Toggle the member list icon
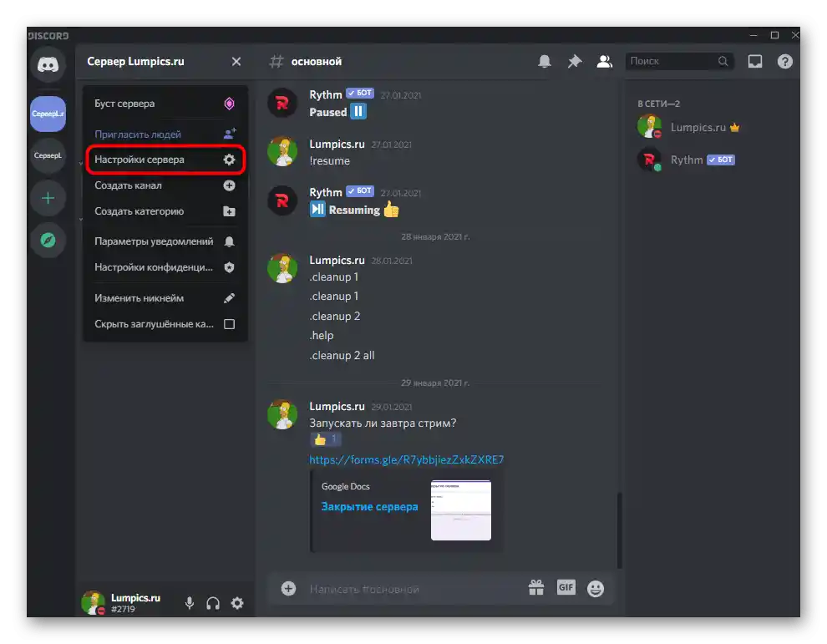 605,61
